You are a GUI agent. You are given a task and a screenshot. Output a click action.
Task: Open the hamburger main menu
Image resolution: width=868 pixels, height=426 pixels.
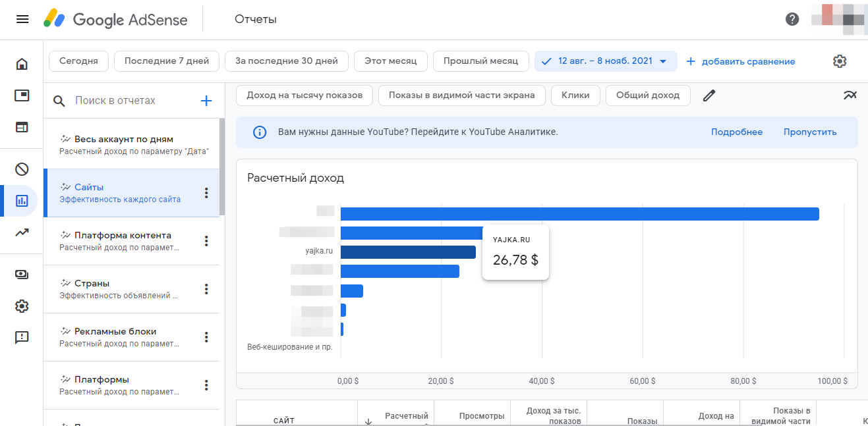[22, 19]
